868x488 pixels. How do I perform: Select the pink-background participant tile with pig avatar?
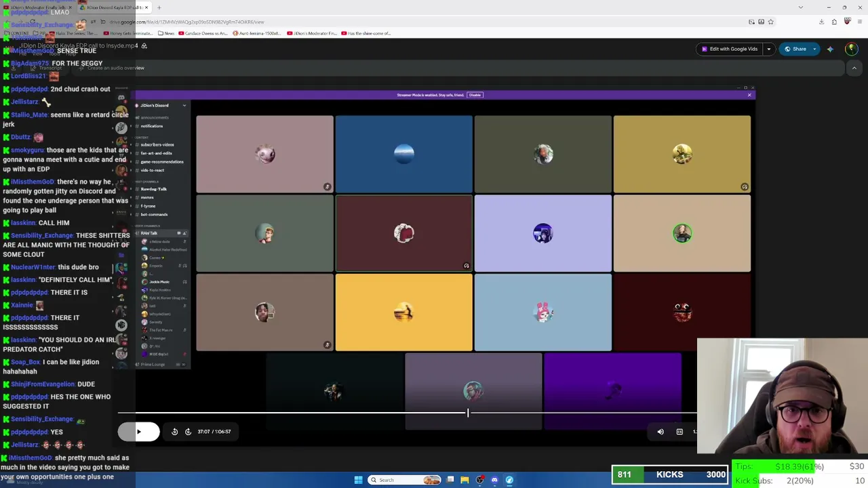point(264,154)
